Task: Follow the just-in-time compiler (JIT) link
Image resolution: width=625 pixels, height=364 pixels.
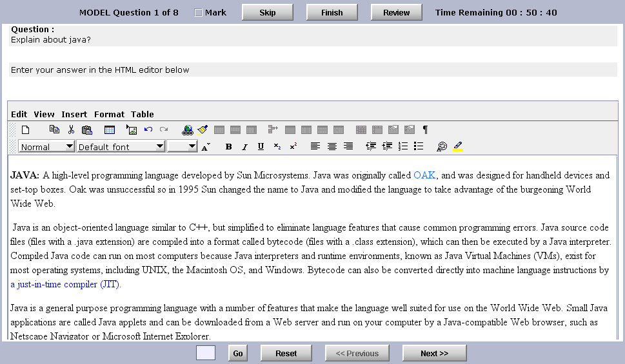Action: (65, 284)
